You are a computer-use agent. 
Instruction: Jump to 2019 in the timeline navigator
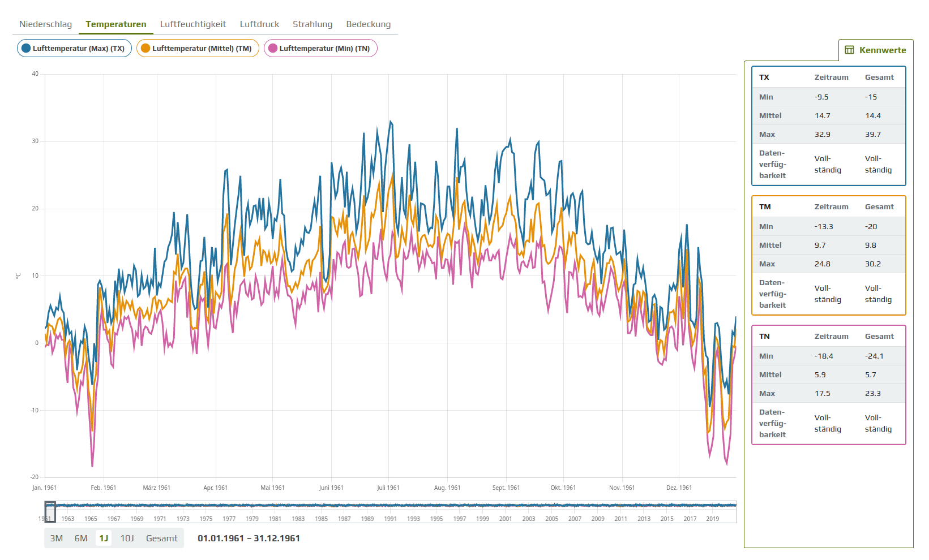712,519
